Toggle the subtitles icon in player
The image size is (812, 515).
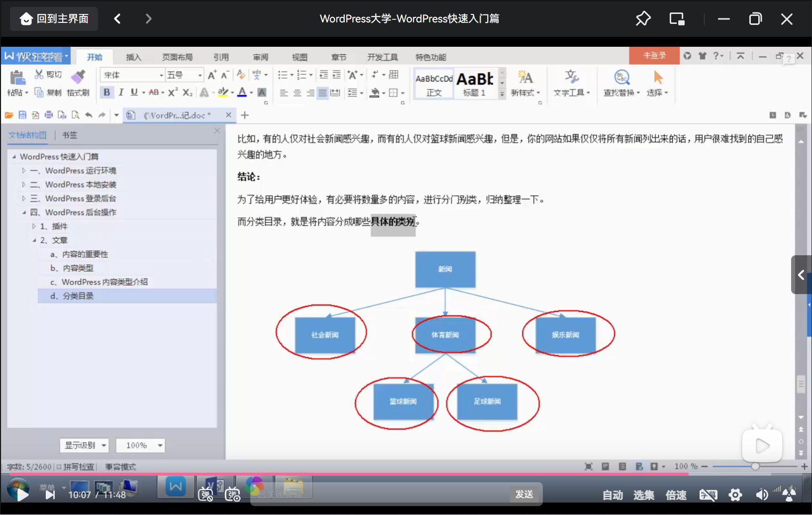708,495
